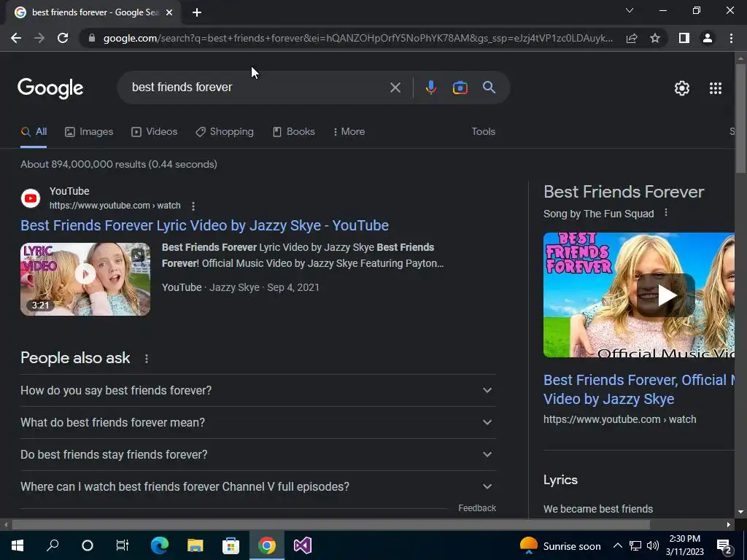This screenshot has width=747, height=560.
Task: Select "About 894,000,000 results" text
Action: click(83, 164)
